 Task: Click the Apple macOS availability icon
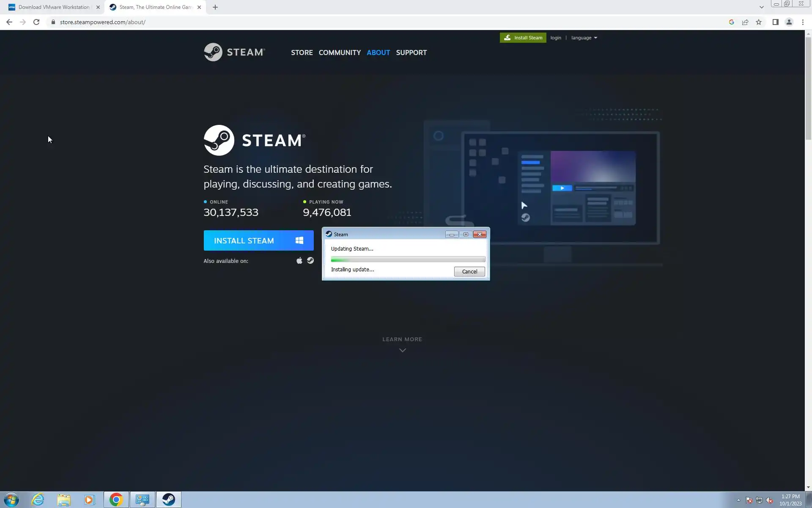pos(299,260)
